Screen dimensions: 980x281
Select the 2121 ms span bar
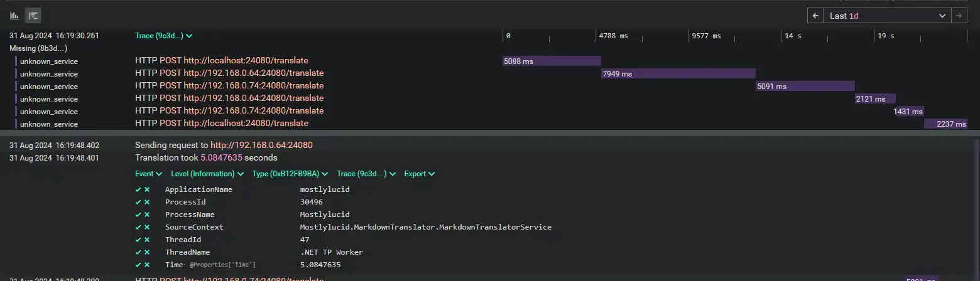[x=875, y=98]
